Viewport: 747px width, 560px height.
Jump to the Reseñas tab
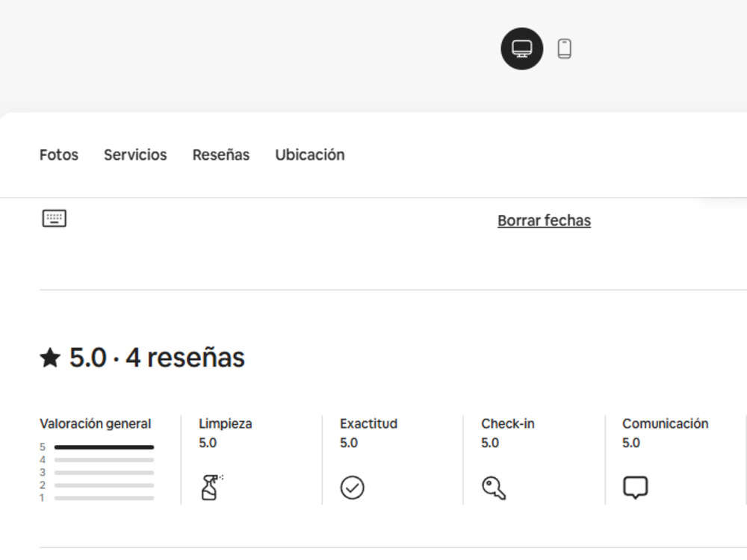(221, 155)
